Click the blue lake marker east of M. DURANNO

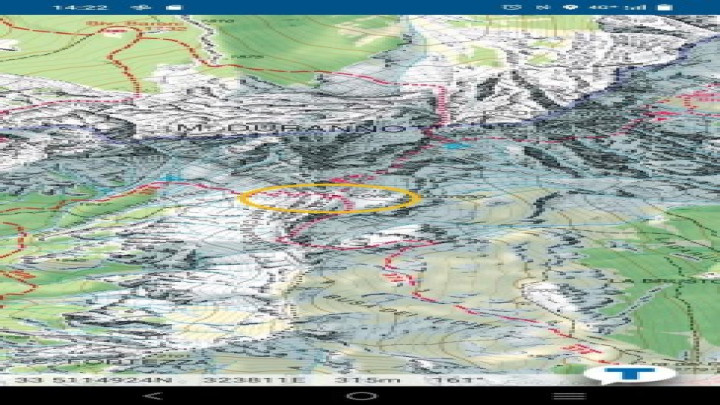pyautogui.click(x=456, y=146)
